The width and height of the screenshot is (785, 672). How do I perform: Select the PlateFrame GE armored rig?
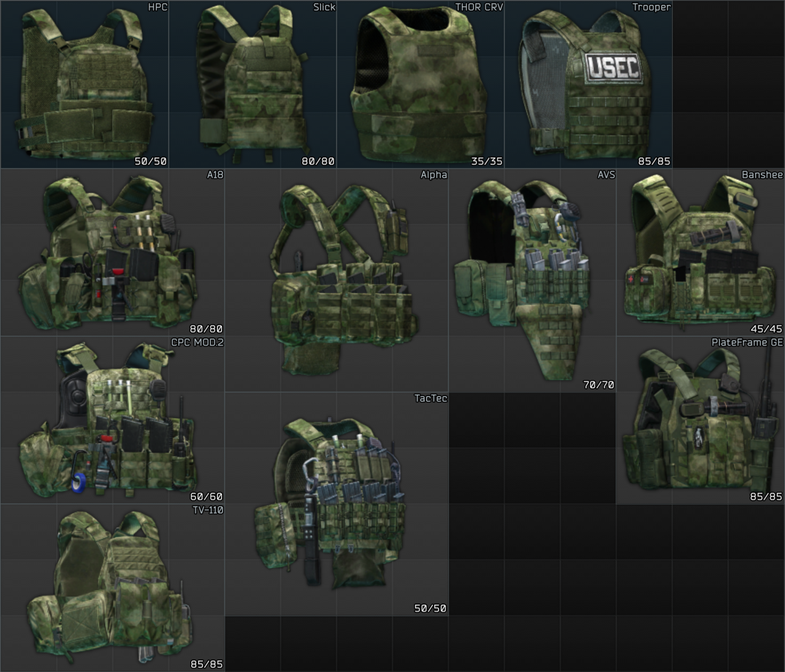pyautogui.click(x=700, y=420)
